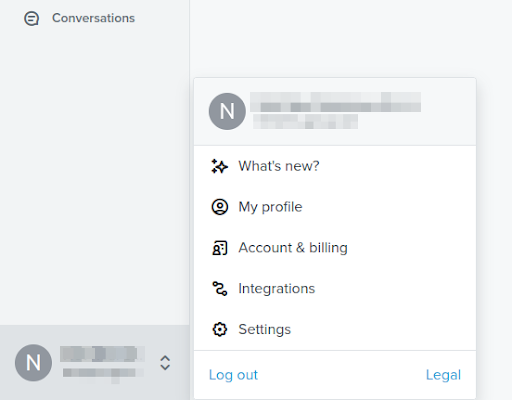512x400 pixels.
Task: Click the Conversations chat bubble icon
Action: coord(32,18)
